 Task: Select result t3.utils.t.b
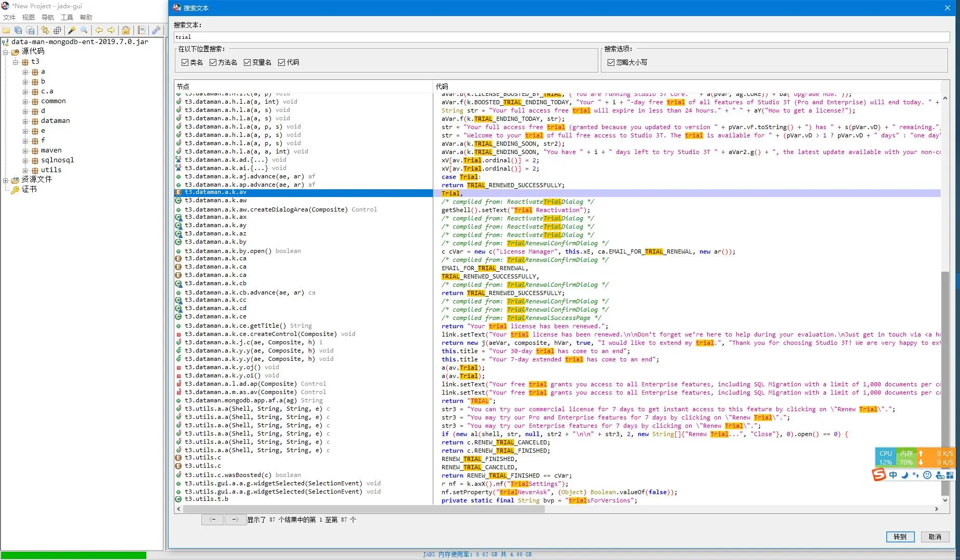click(304, 499)
